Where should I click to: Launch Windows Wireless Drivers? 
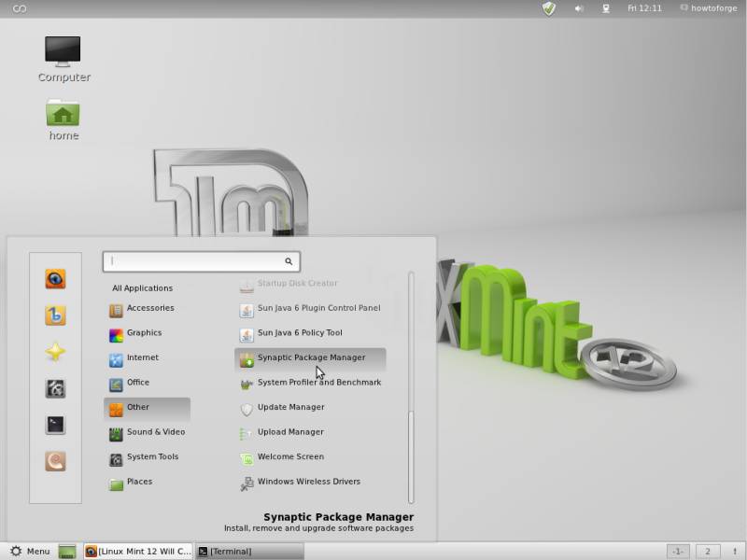point(310,482)
